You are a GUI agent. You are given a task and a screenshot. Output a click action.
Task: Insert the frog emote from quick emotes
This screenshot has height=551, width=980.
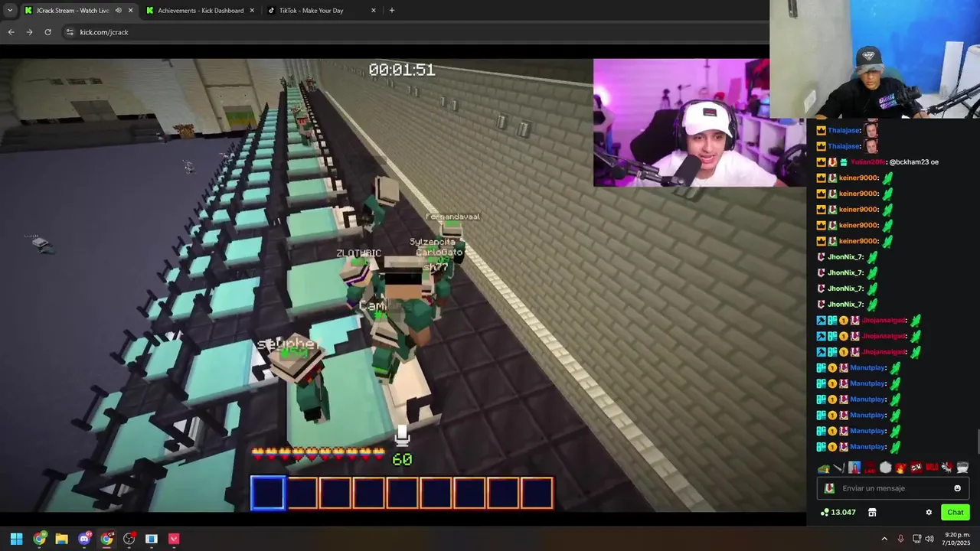pyautogui.click(x=824, y=468)
